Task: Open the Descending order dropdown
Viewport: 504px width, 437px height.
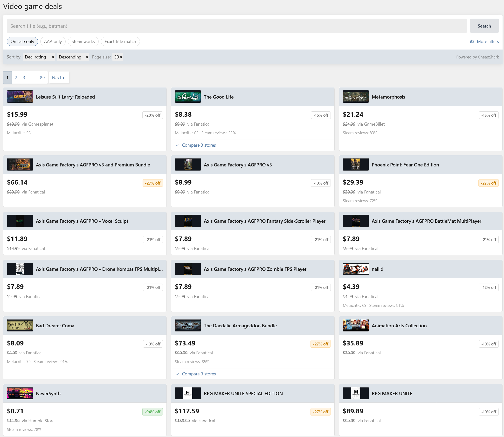Action: [73, 57]
